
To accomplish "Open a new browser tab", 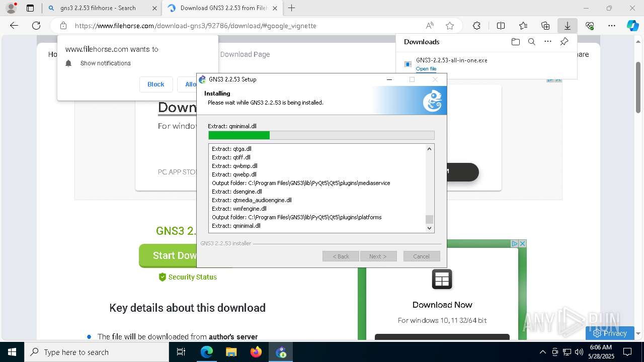I will [x=291, y=8].
